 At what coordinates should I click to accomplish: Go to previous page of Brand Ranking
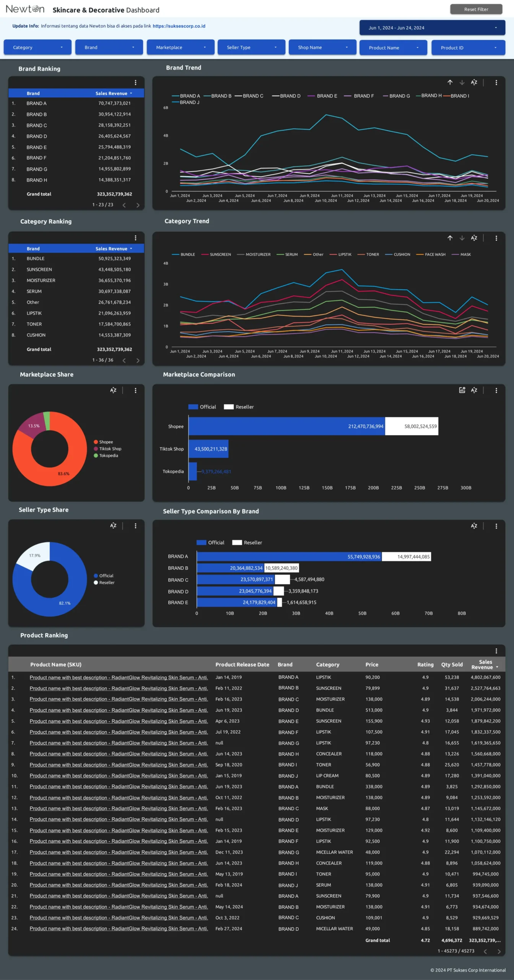click(x=124, y=205)
